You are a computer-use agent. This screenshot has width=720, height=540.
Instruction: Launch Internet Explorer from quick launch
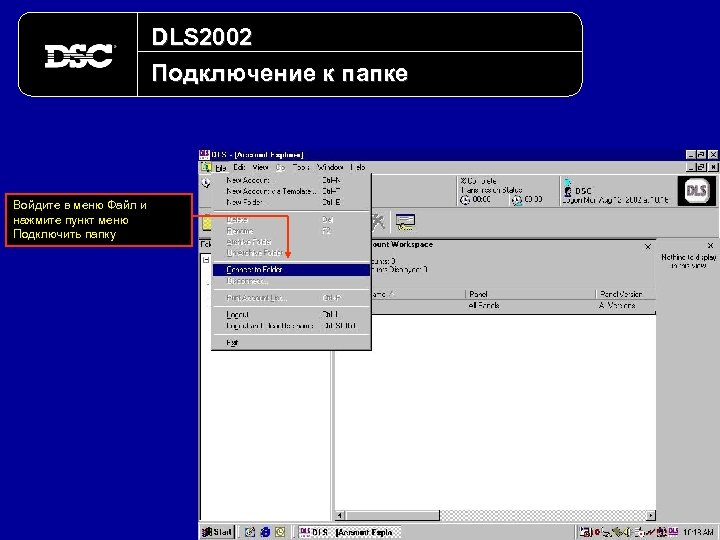click(265, 532)
